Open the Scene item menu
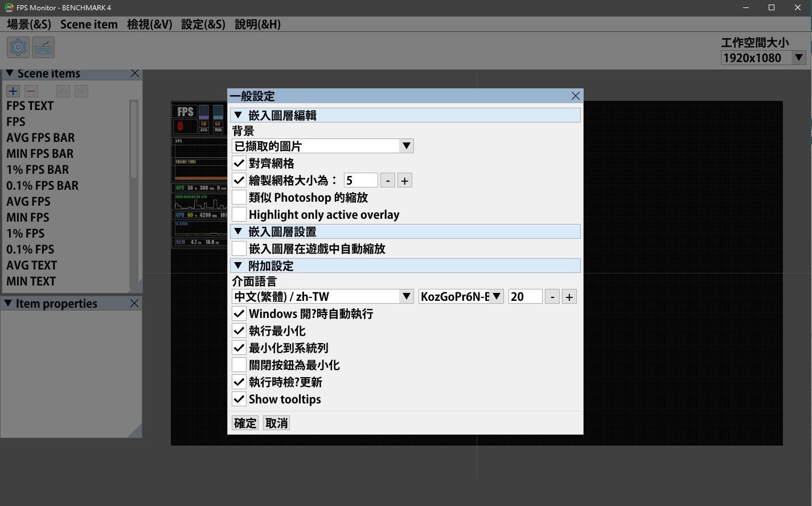 click(89, 25)
